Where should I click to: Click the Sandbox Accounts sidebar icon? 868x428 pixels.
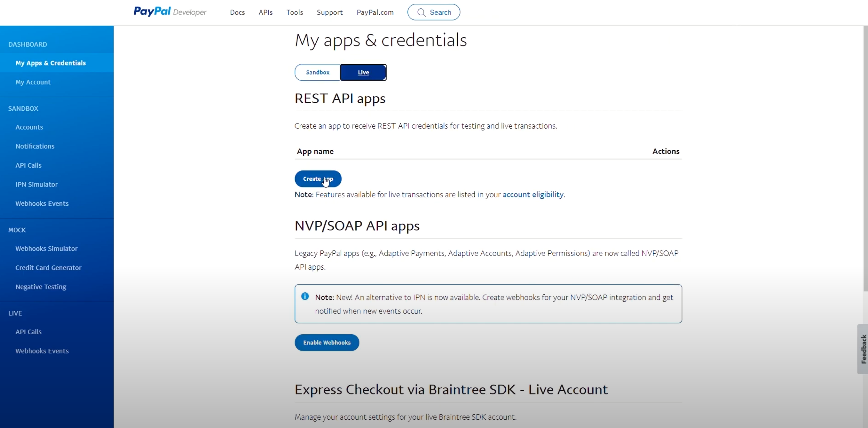(29, 127)
